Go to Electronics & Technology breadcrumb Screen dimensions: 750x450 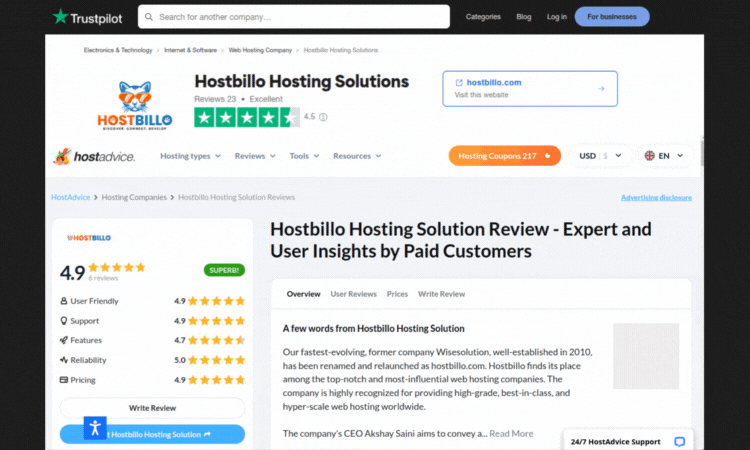pos(118,50)
